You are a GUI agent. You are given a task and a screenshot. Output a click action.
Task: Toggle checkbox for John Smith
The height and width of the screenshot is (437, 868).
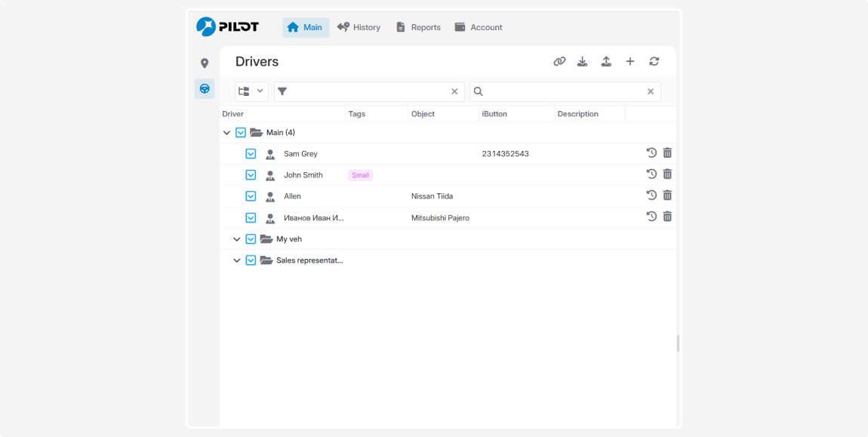click(x=251, y=175)
